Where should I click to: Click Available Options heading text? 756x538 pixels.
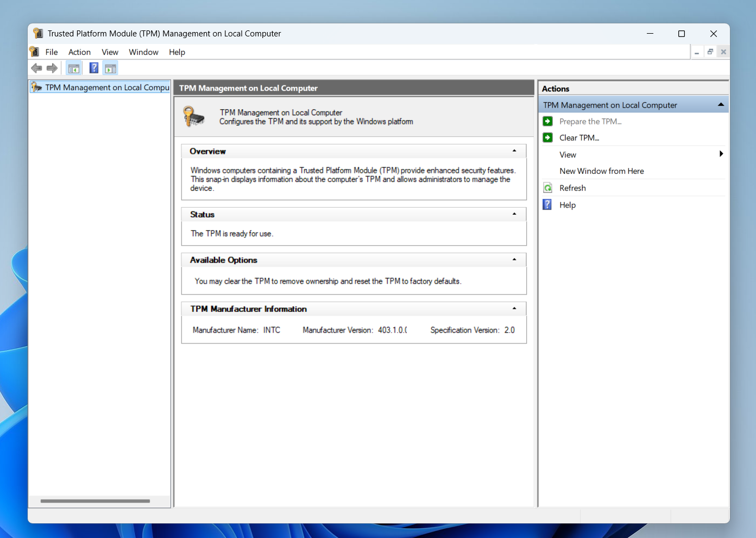[223, 260]
